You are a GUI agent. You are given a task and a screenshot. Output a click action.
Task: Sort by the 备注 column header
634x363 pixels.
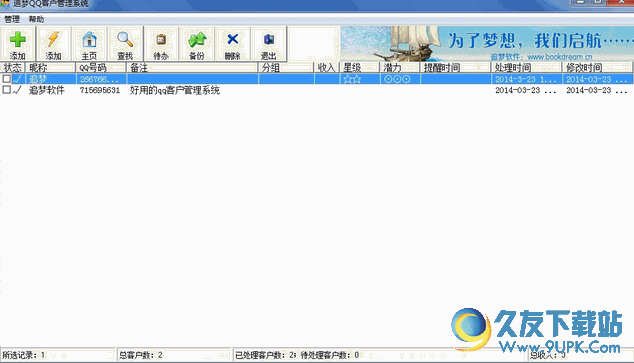tap(192, 68)
